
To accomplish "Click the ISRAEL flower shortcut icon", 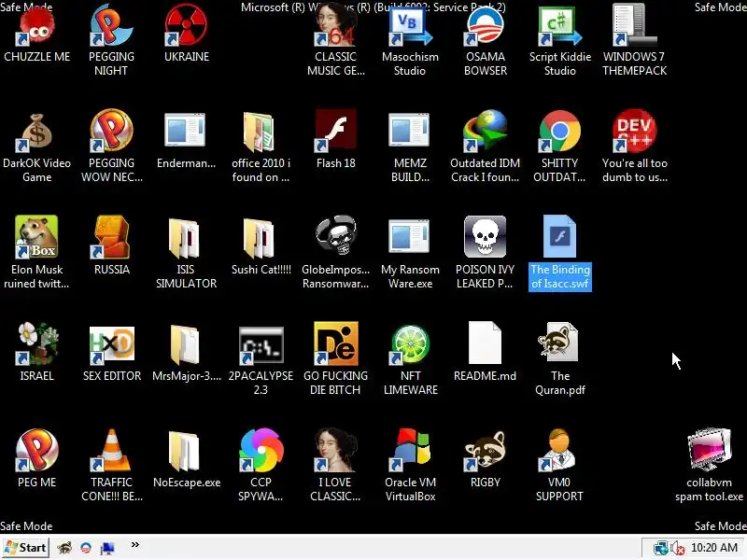I will pyautogui.click(x=36, y=343).
